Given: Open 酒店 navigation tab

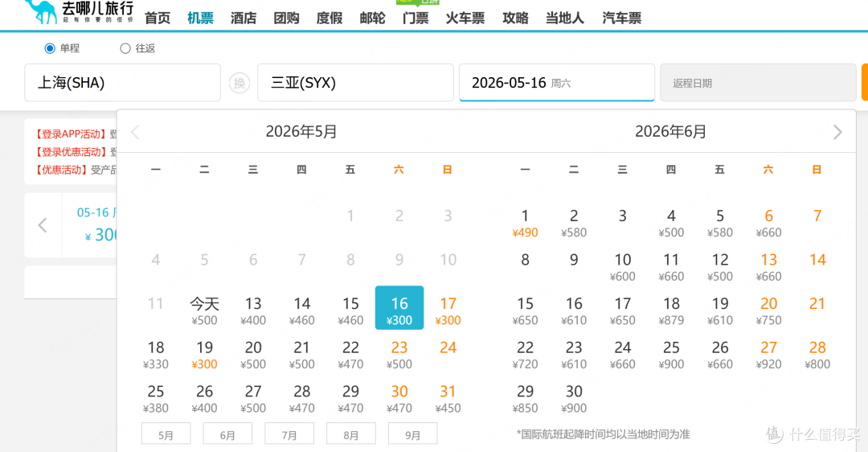Looking at the screenshot, I should 244,18.
